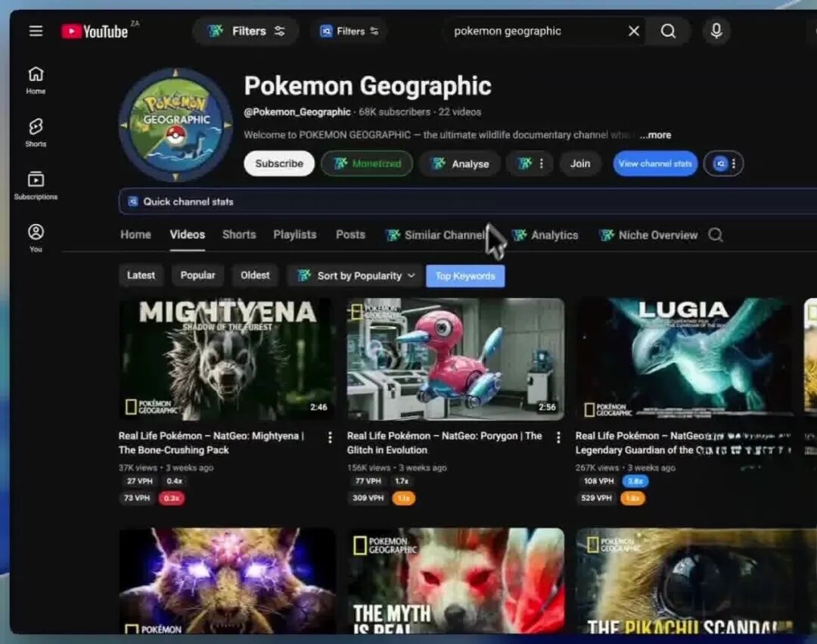Image resolution: width=817 pixels, height=644 pixels.
Task: Open the hamburger guide menu
Action: pyautogui.click(x=36, y=31)
